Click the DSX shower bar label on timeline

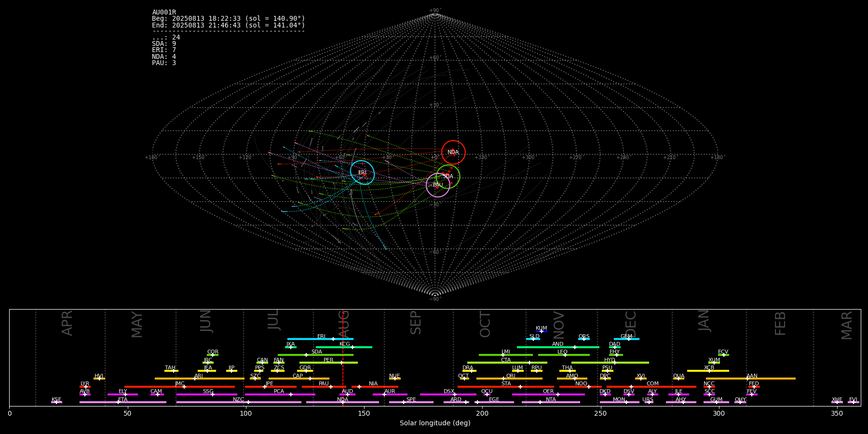pyautogui.click(x=449, y=392)
